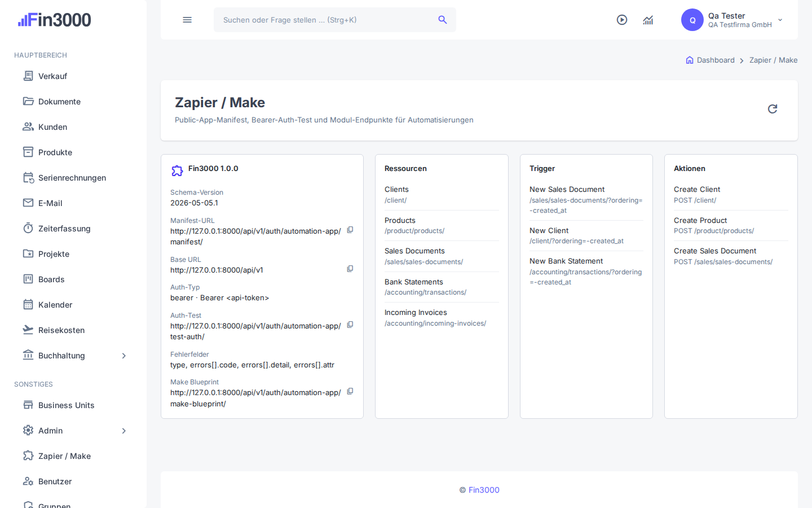Select the New Sales Document trigger
Image resolution: width=812 pixels, height=508 pixels.
click(586, 200)
